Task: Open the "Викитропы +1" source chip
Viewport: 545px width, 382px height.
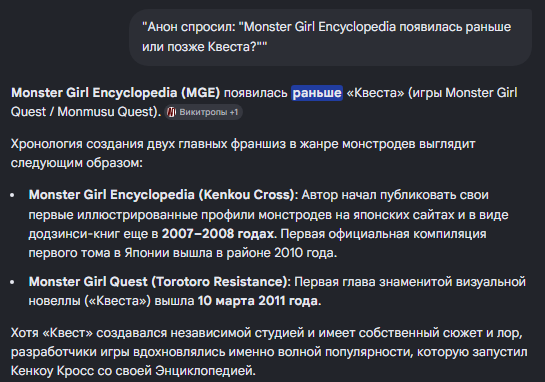Action: (x=203, y=112)
